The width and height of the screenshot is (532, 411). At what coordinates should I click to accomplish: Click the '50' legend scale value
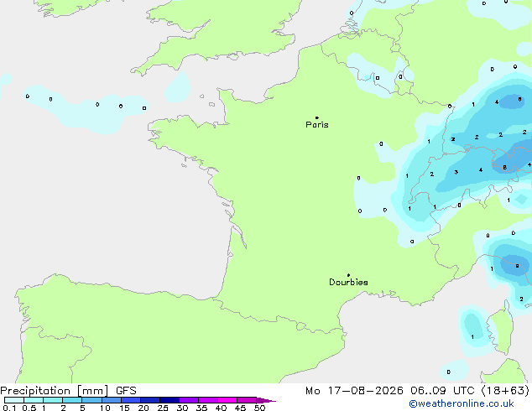tap(259, 408)
